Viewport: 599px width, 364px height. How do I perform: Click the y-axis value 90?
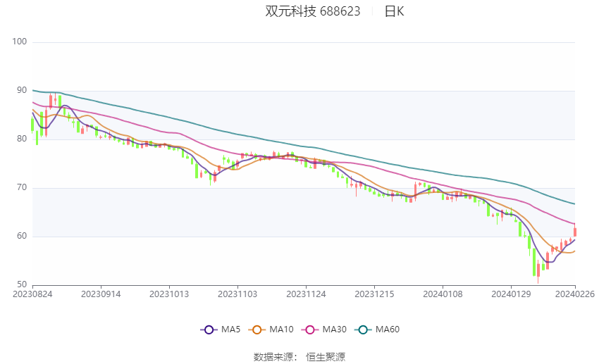22,90
